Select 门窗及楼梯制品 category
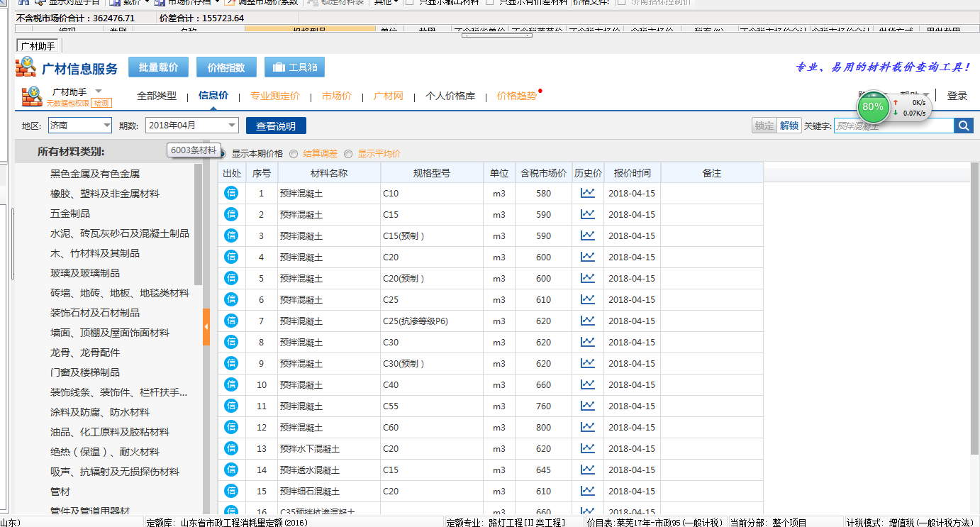Image resolution: width=980 pixels, height=527 pixels. [x=85, y=372]
